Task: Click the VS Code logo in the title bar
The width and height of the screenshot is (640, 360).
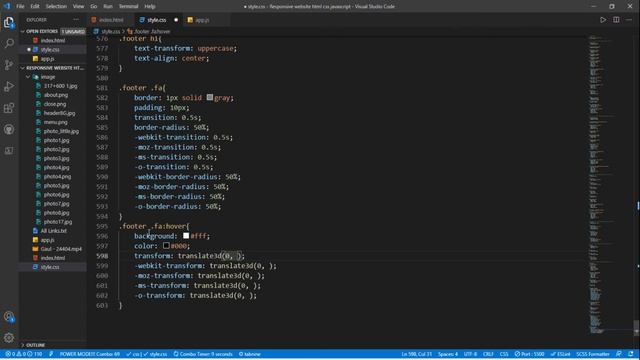Action: pos(7,6)
